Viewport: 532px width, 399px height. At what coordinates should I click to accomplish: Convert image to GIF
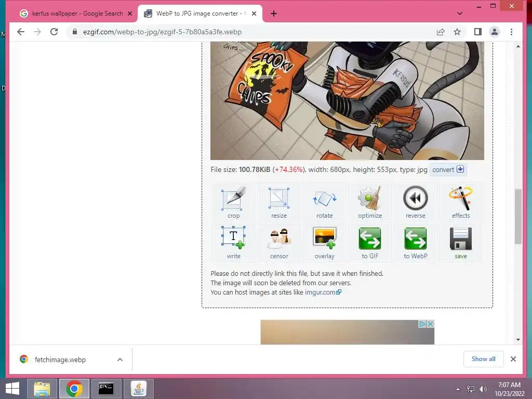tap(370, 243)
